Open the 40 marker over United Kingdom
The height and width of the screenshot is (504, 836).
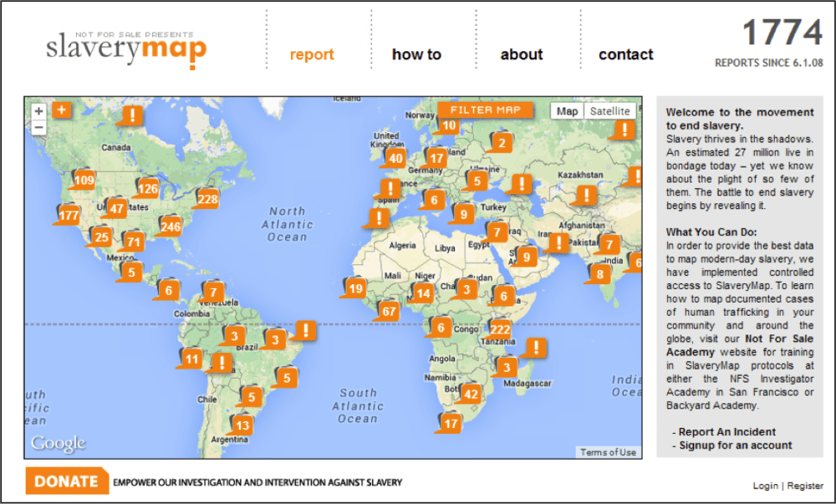[395, 158]
